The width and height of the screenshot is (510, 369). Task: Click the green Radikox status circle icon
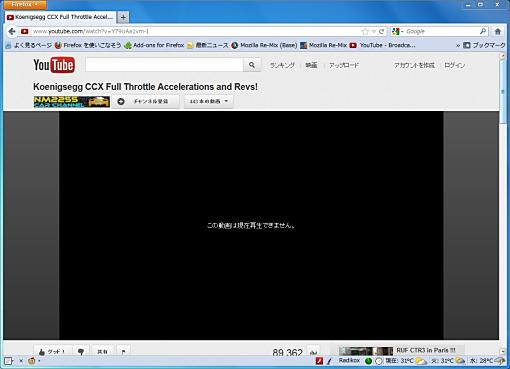pos(368,361)
